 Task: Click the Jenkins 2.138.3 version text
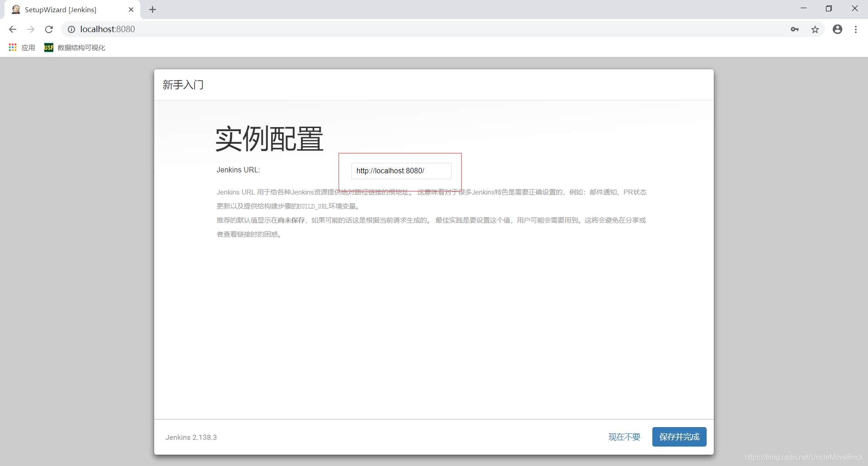(191, 437)
